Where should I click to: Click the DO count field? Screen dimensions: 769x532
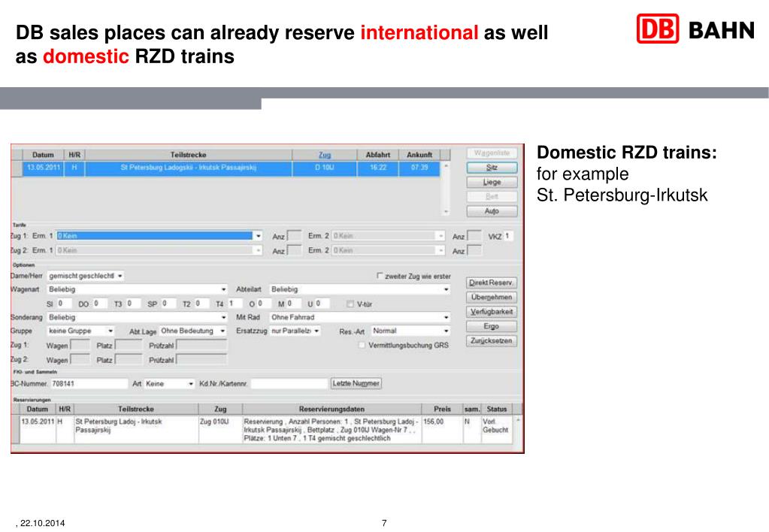99,304
